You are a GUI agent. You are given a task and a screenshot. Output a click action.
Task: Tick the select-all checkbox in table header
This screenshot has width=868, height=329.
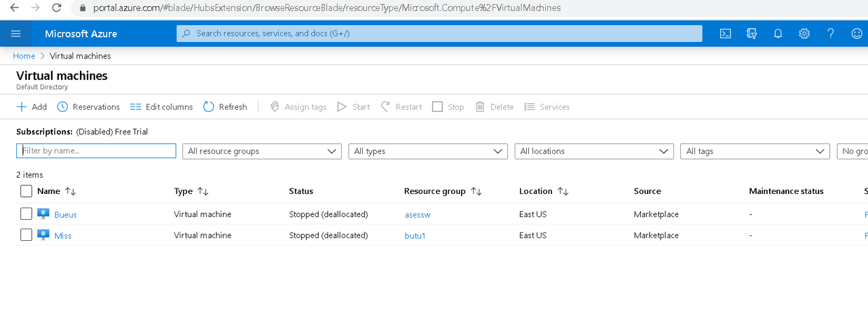pyautogui.click(x=26, y=191)
